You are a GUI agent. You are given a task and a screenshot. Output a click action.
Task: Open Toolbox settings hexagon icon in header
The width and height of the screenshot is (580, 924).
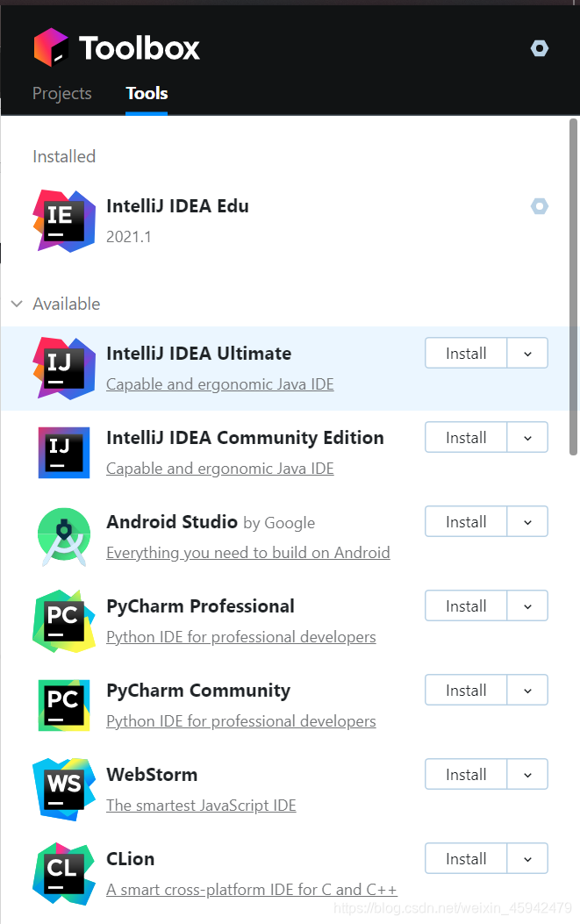click(540, 48)
